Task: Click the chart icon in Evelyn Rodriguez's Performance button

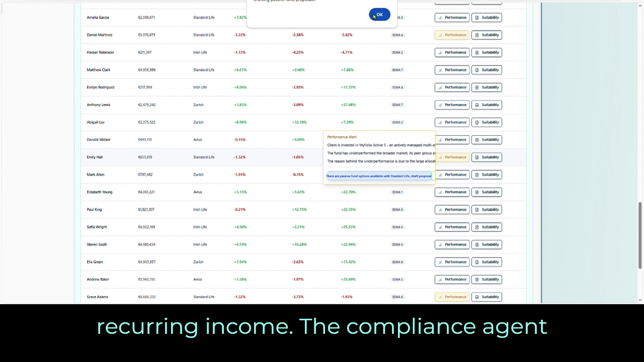Action: tap(440, 87)
